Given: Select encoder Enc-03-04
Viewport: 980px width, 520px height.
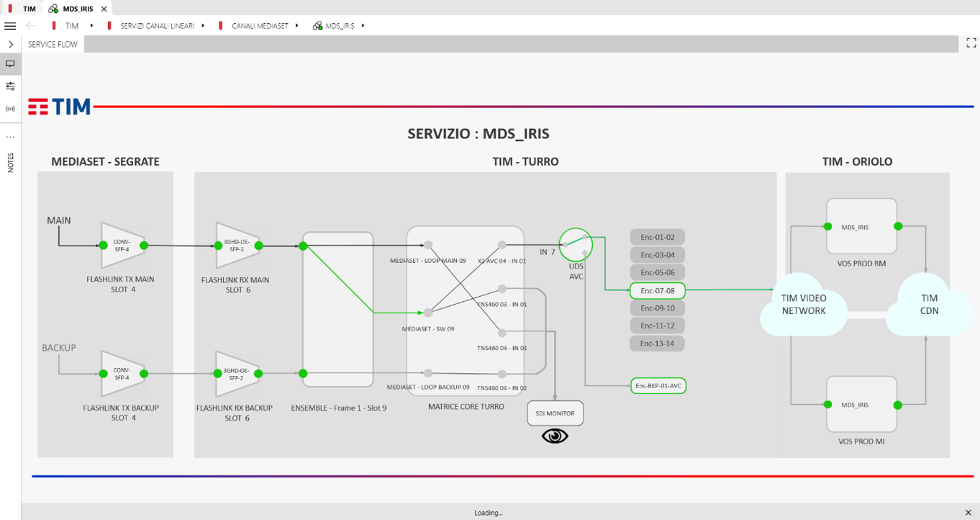Looking at the screenshot, I should (657, 255).
